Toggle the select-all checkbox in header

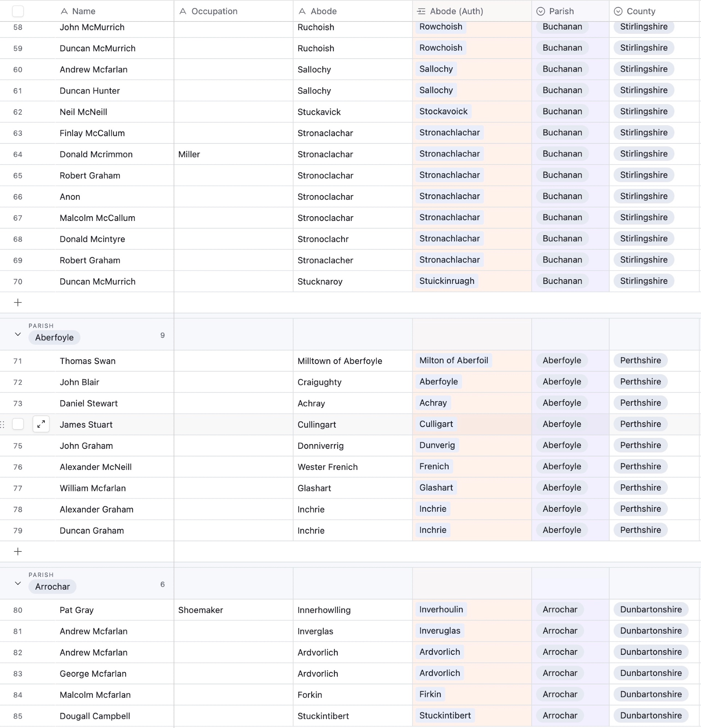18,11
